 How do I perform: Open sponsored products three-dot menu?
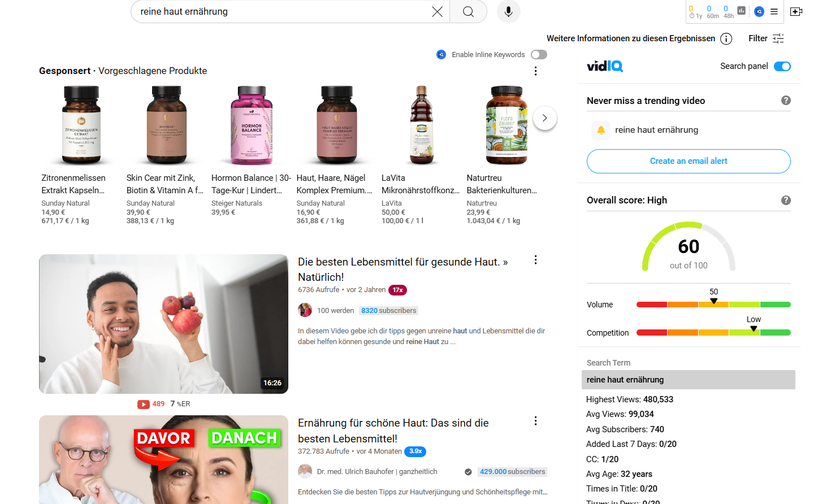(535, 71)
